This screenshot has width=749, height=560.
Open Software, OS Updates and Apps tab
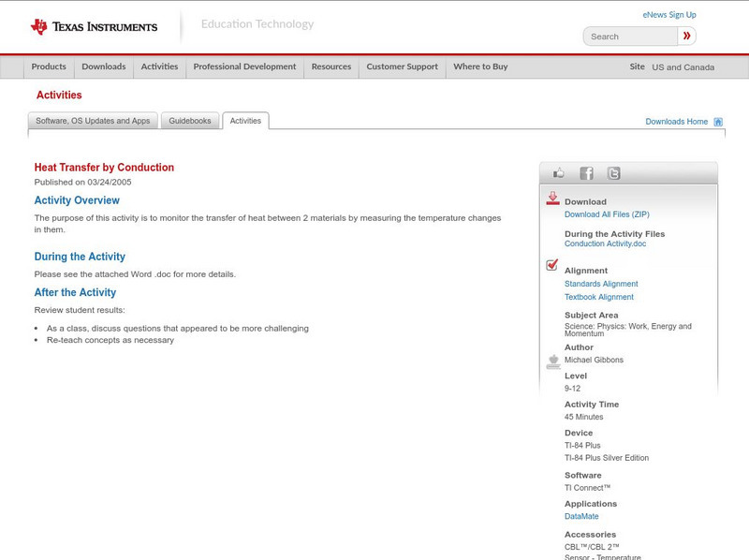93,121
